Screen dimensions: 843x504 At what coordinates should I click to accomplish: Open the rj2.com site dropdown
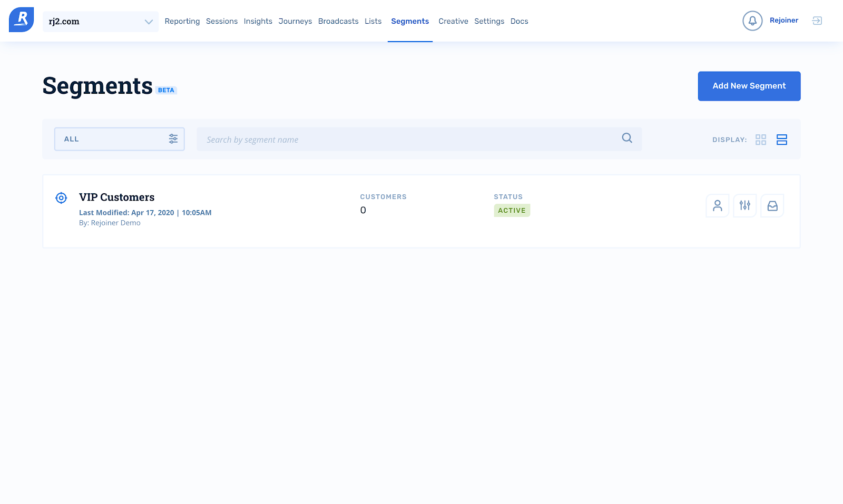click(101, 22)
